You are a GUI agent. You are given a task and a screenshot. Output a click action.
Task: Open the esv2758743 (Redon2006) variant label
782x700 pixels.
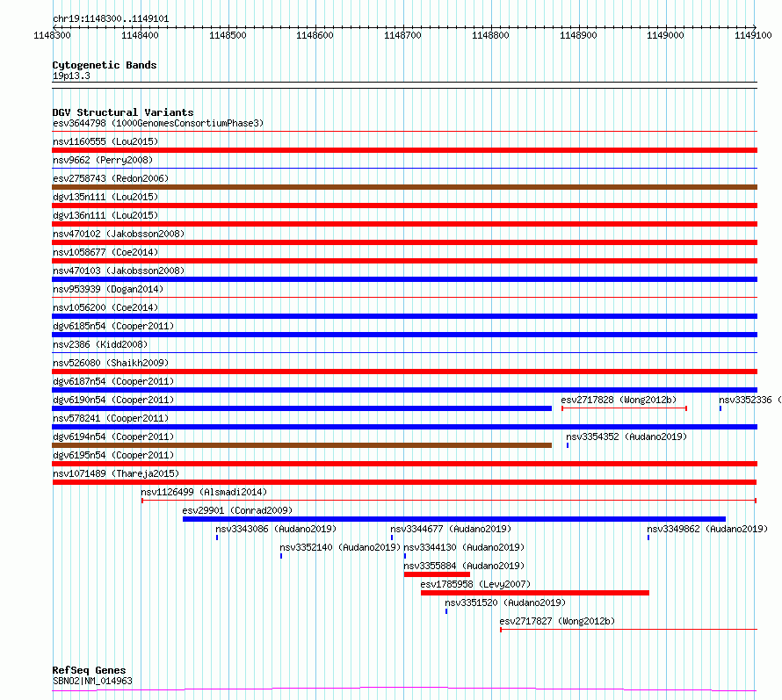111,178
